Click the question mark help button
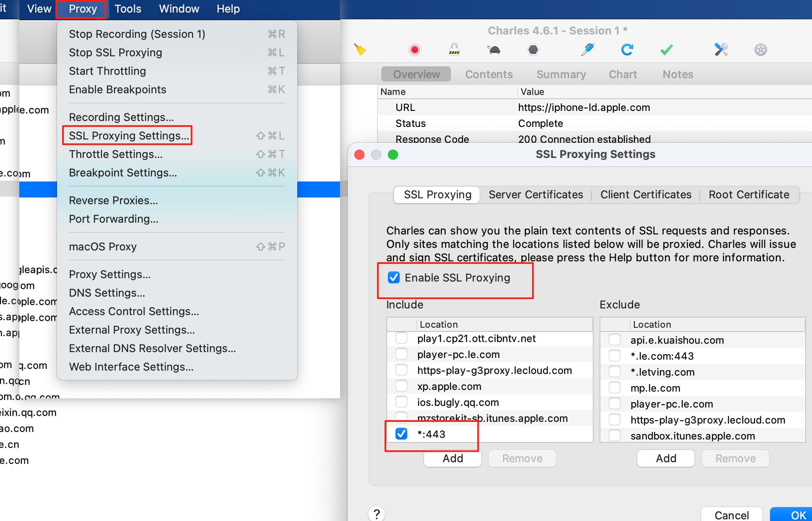 point(377,514)
